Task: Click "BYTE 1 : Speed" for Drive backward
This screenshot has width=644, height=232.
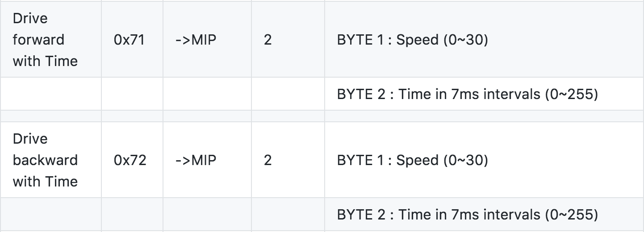Action: tap(412, 161)
